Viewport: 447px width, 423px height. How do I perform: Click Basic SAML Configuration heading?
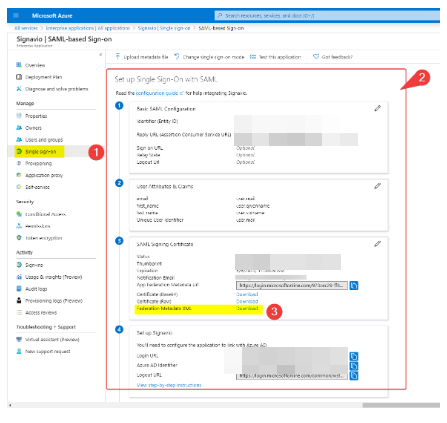pos(166,109)
